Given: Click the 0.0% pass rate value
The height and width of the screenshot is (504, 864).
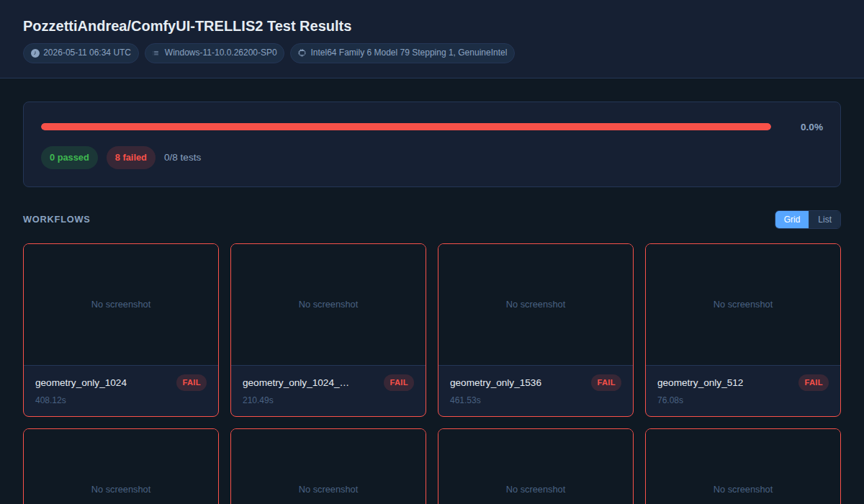Looking at the screenshot, I should [811, 127].
